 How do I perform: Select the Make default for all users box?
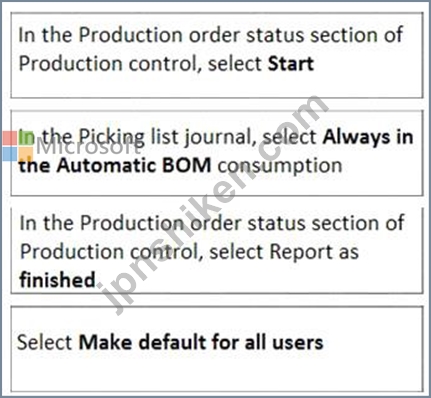click(217, 349)
